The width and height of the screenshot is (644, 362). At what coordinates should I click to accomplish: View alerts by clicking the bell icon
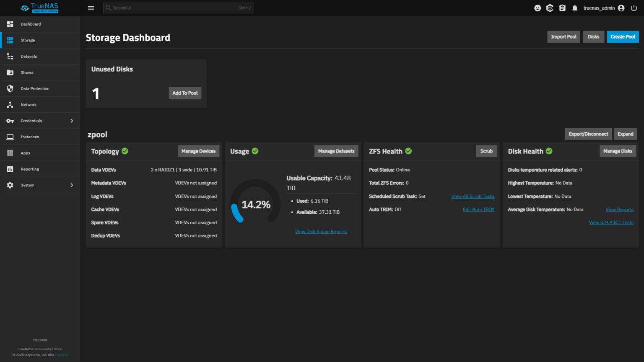(x=574, y=8)
